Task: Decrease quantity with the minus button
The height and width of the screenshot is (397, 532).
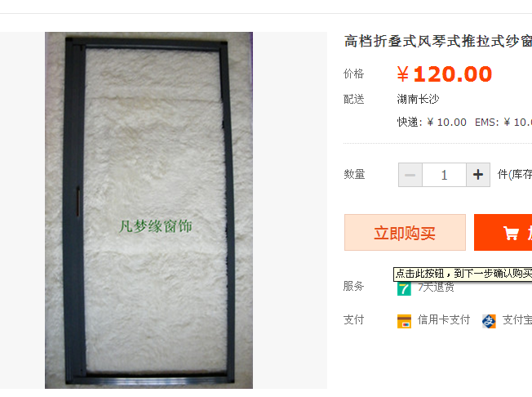Action: 410,175
